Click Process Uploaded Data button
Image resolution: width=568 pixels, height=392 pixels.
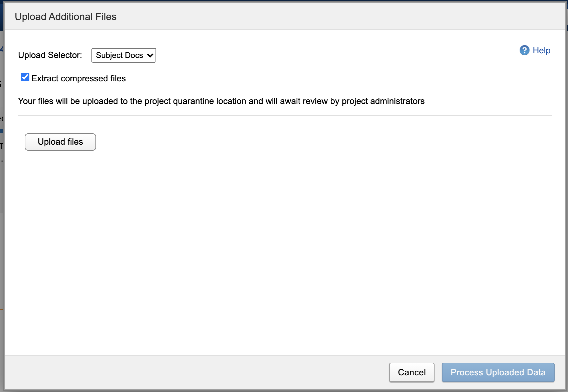point(498,372)
